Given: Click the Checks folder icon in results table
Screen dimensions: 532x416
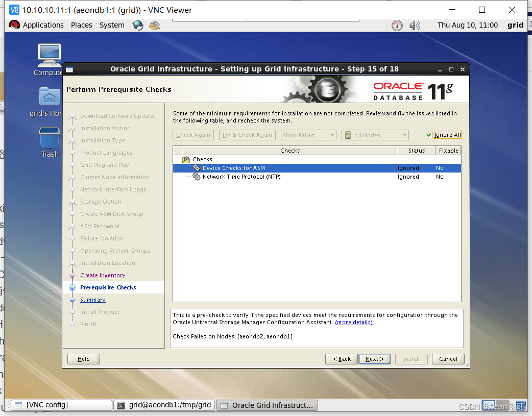Looking at the screenshot, I should point(186,159).
